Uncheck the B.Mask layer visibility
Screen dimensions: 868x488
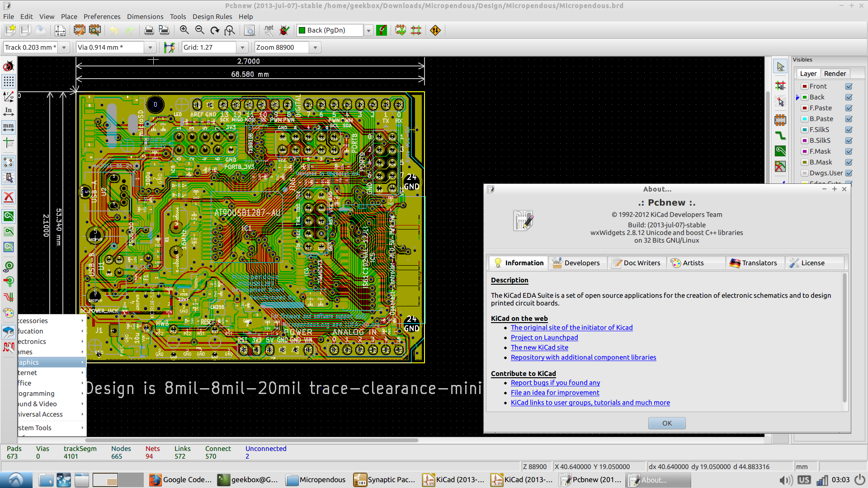point(849,162)
